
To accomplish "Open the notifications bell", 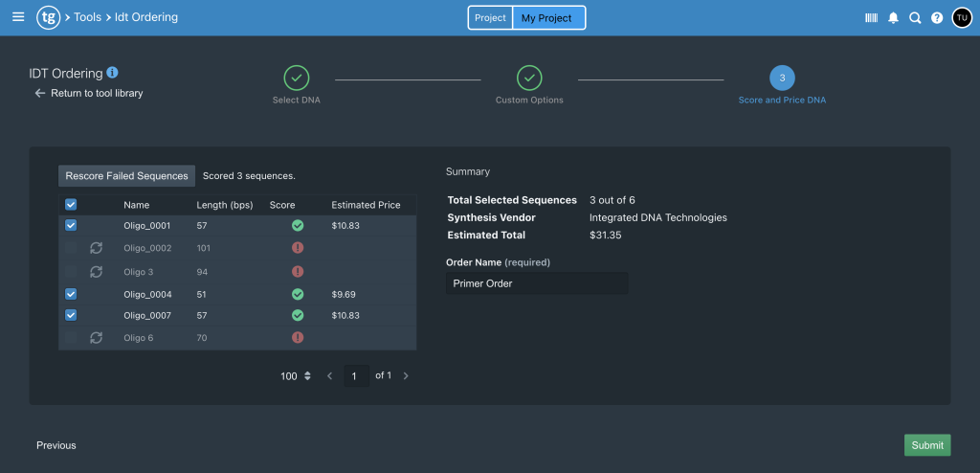I will (893, 17).
